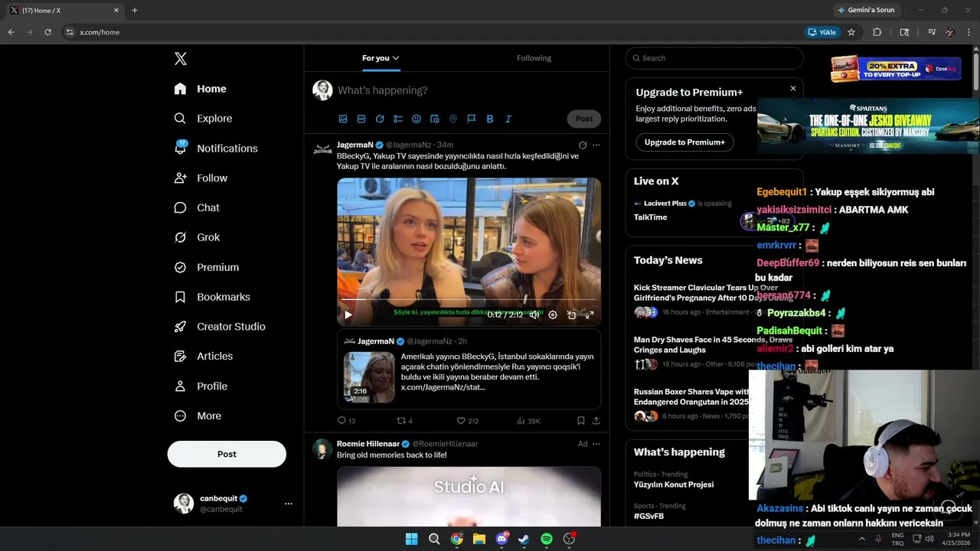
Task: Open Chat in sidebar
Action: [x=197, y=207]
